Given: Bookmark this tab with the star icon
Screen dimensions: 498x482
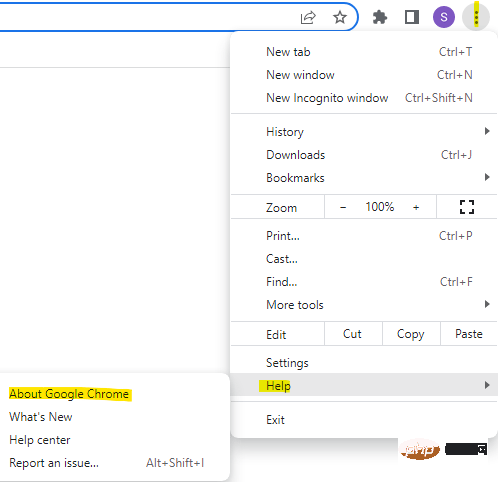Looking at the screenshot, I should coord(340,17).
